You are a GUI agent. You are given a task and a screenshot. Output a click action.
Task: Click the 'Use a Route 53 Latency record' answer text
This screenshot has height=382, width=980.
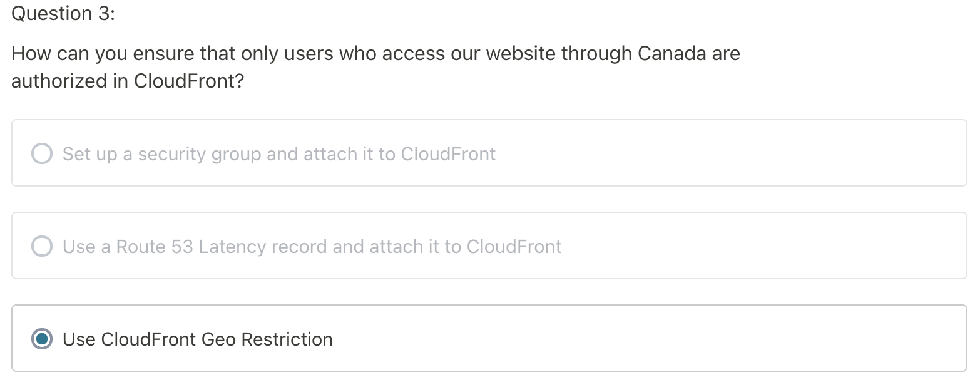point(312,246)
